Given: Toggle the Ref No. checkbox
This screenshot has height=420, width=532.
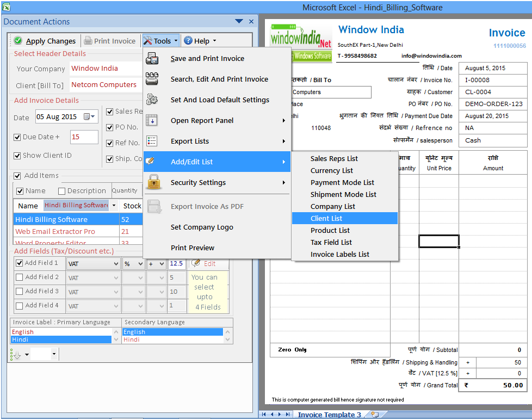Looking at the screenshot, I should tap(109, 143).
